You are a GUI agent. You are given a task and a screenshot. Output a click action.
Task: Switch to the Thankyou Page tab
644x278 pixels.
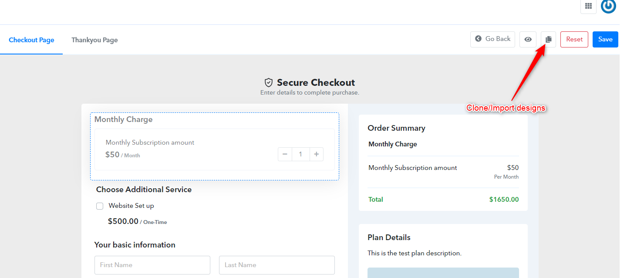pos(94,40)
